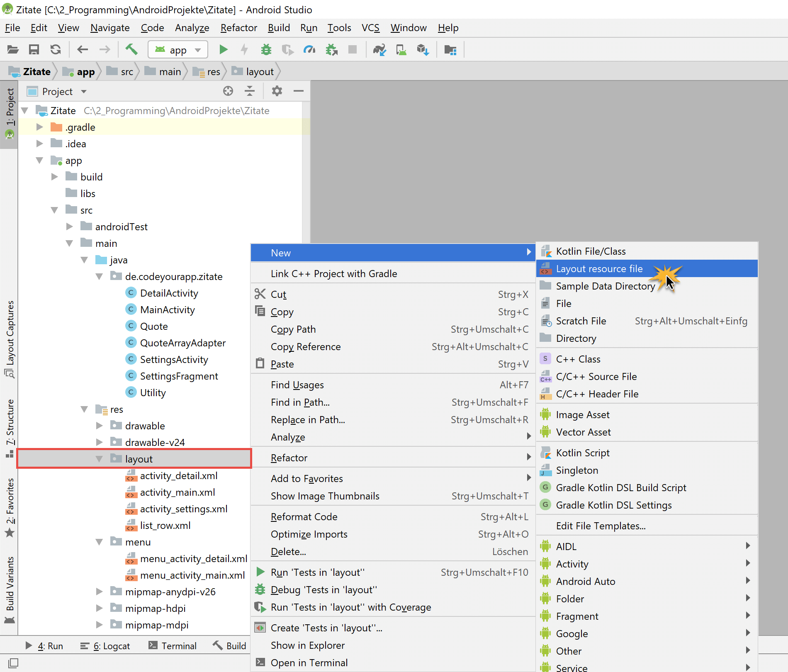
Task: Select Vector Asset entry
Action: (647, 432)
